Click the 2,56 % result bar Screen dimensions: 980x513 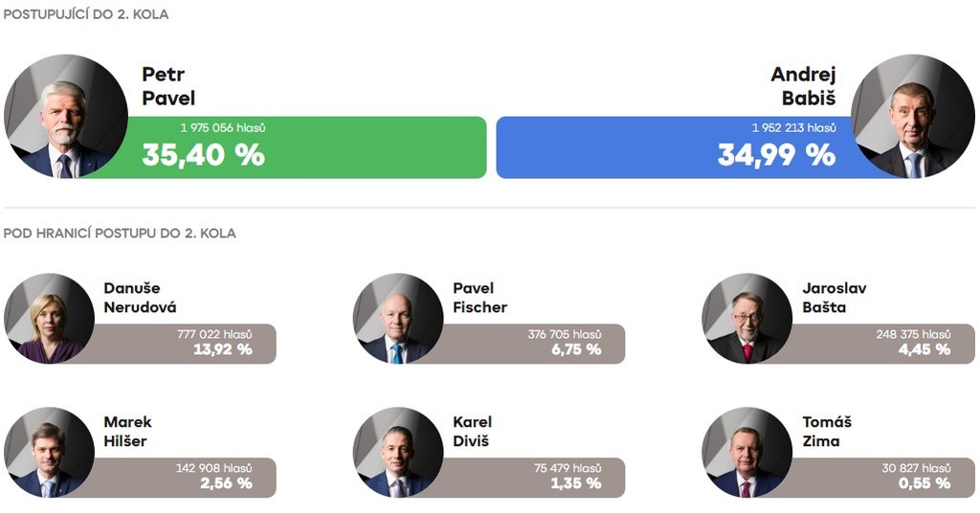(191, 478)
